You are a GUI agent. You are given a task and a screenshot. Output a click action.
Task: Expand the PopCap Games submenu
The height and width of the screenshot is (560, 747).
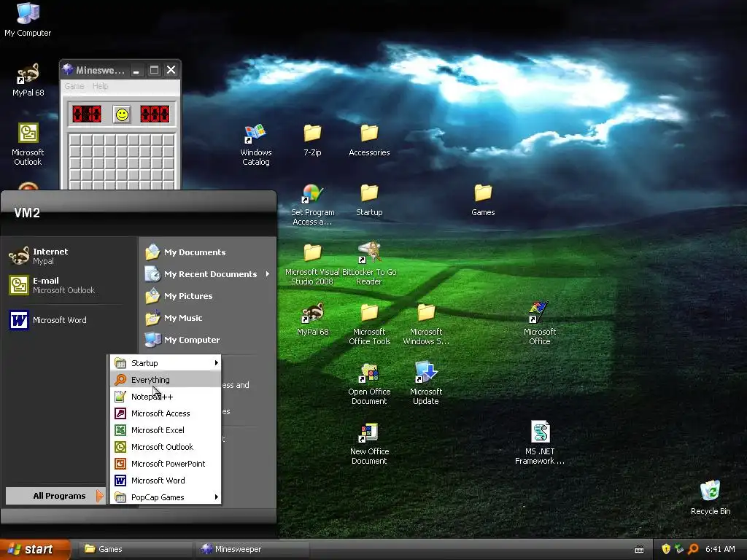[x=166, y=497]
